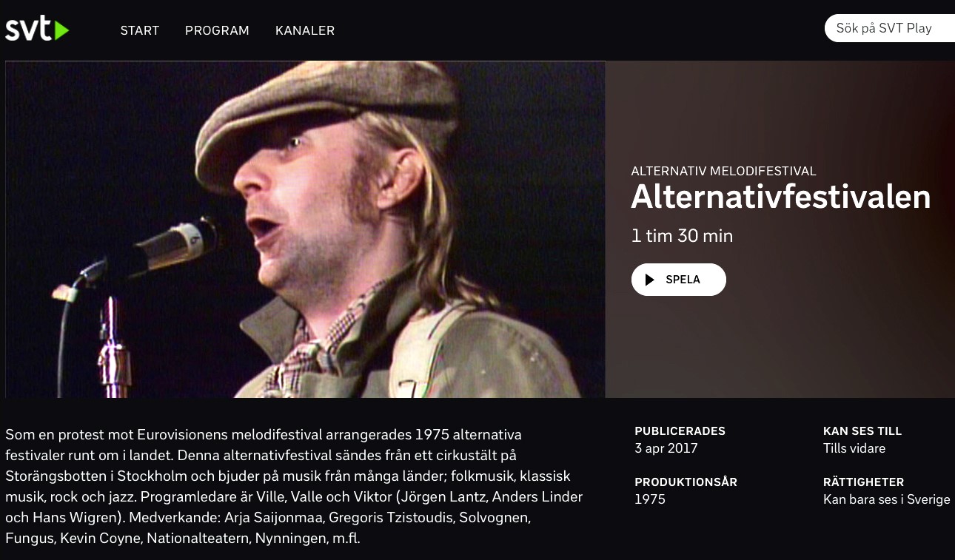This screenshot has width=955, height=560.
Task: Click the '1 tim 30 min' duration text
Action: tap(682, 236)
